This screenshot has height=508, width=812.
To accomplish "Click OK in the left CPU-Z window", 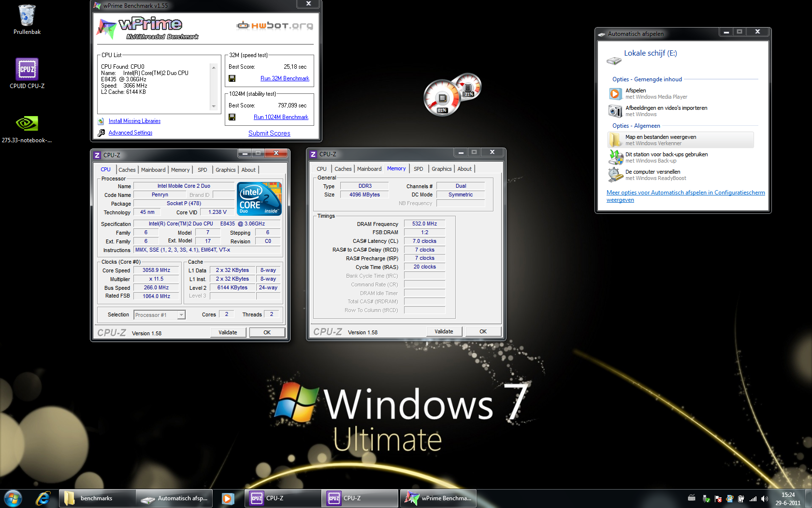I will click(x=267, y=332).
